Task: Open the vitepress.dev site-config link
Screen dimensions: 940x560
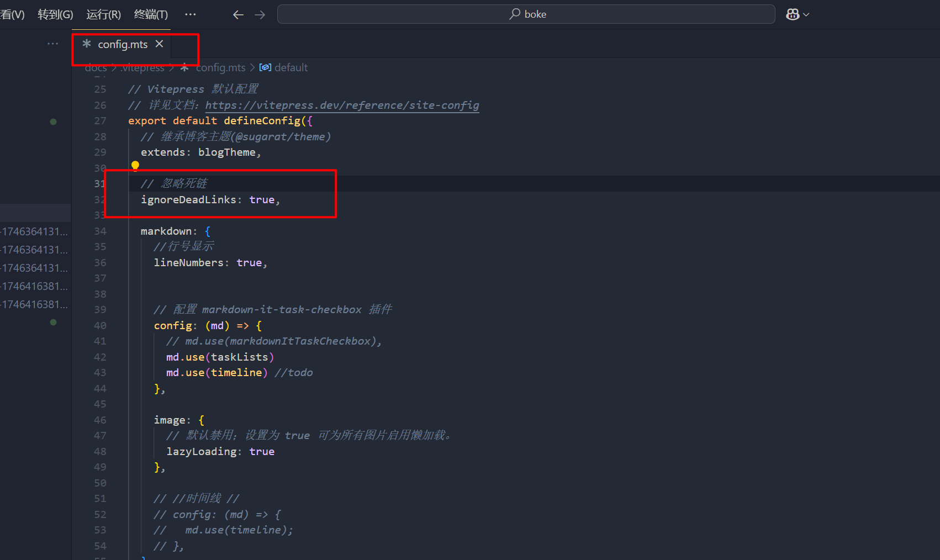Action: [342, 105]
